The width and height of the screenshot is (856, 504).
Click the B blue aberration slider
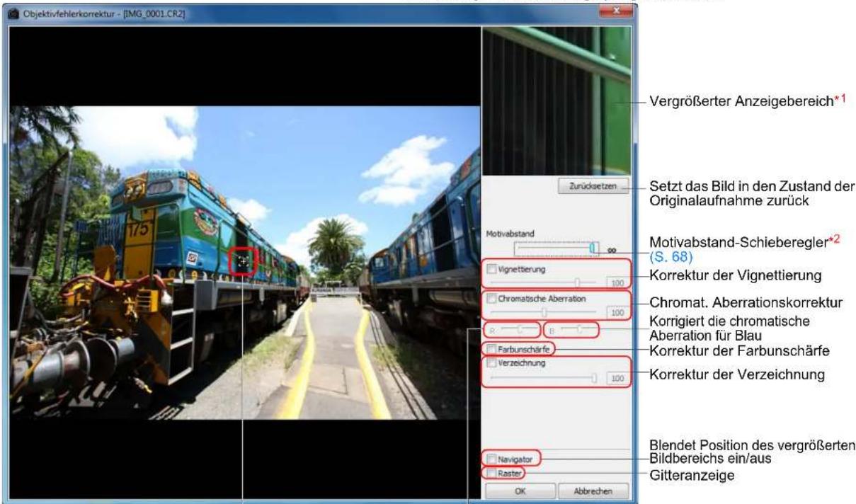(x=579, y=330)
